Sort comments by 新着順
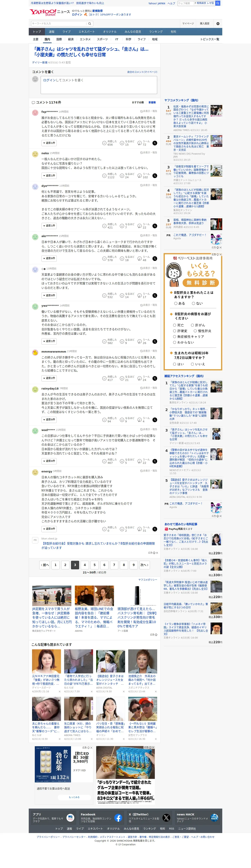This screenshot has height=868, width=251. coord(152,103)
